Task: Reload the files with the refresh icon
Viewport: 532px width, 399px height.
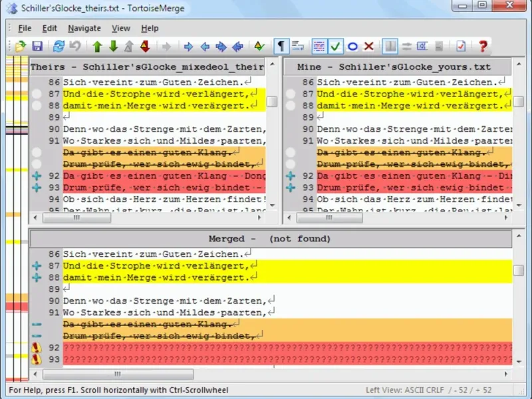Action: 59,46
